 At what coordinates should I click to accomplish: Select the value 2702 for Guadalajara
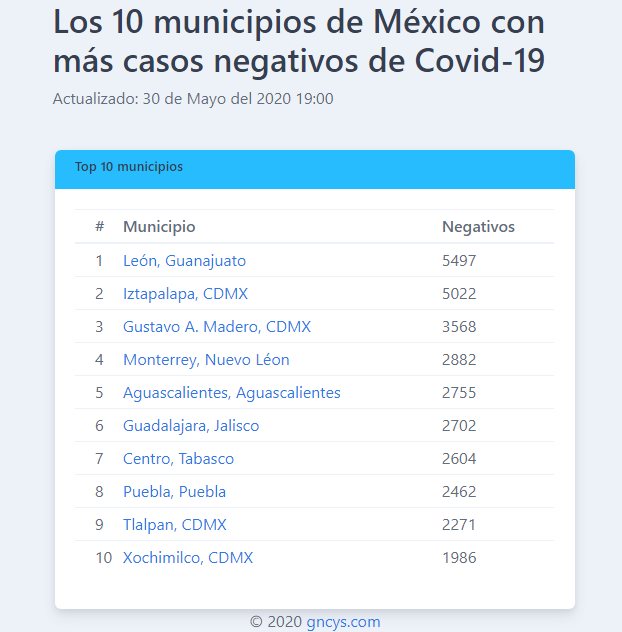pos(459,426)
